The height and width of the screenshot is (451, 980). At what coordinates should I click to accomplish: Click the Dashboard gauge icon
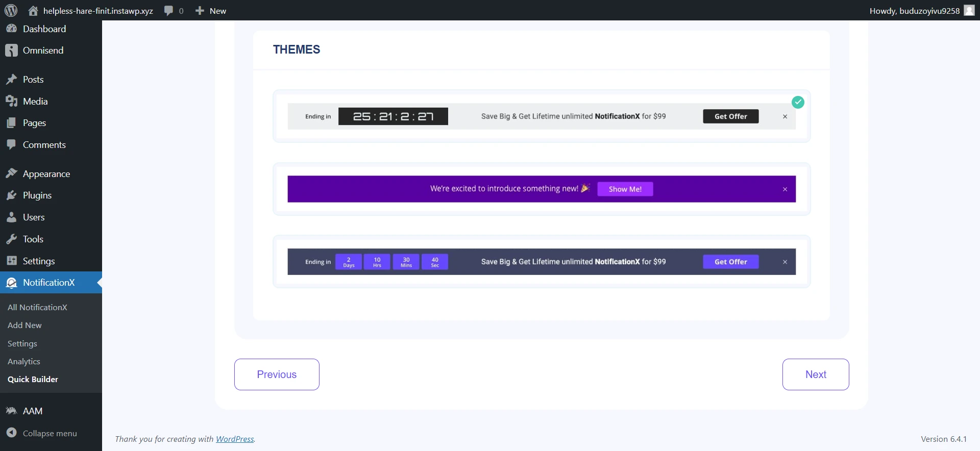[x=11, y=29]
